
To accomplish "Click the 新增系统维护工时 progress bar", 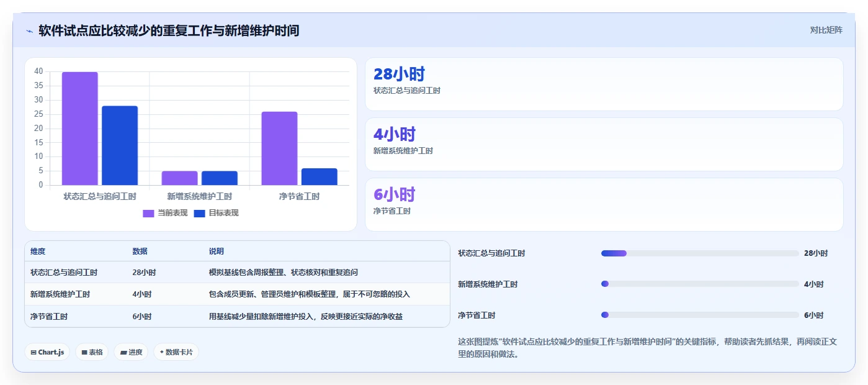I will point(700,284).
